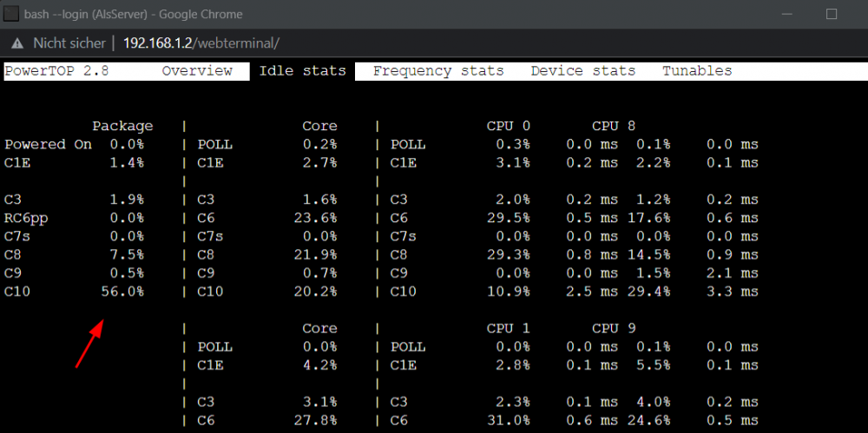The height and width of the screenshot is (433, 868).
Task: Click the CPU 8 column header
Action: click(614, 126)
